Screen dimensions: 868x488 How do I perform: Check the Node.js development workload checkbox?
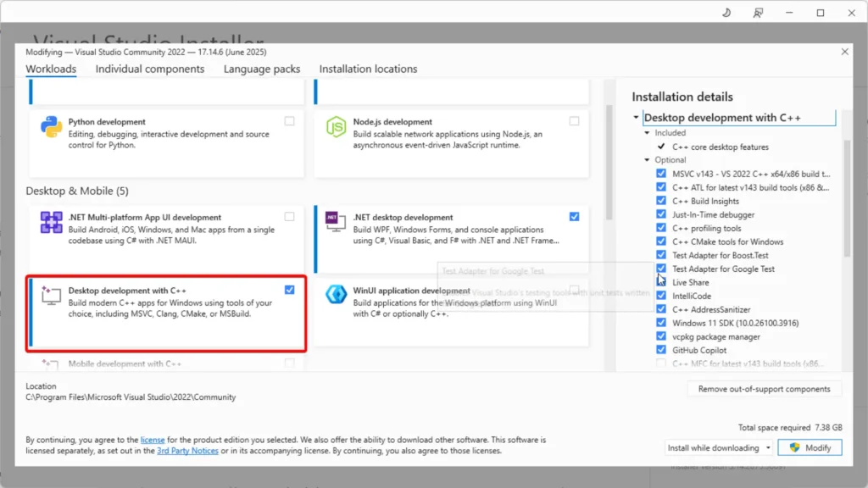click(x=574, y=121)
